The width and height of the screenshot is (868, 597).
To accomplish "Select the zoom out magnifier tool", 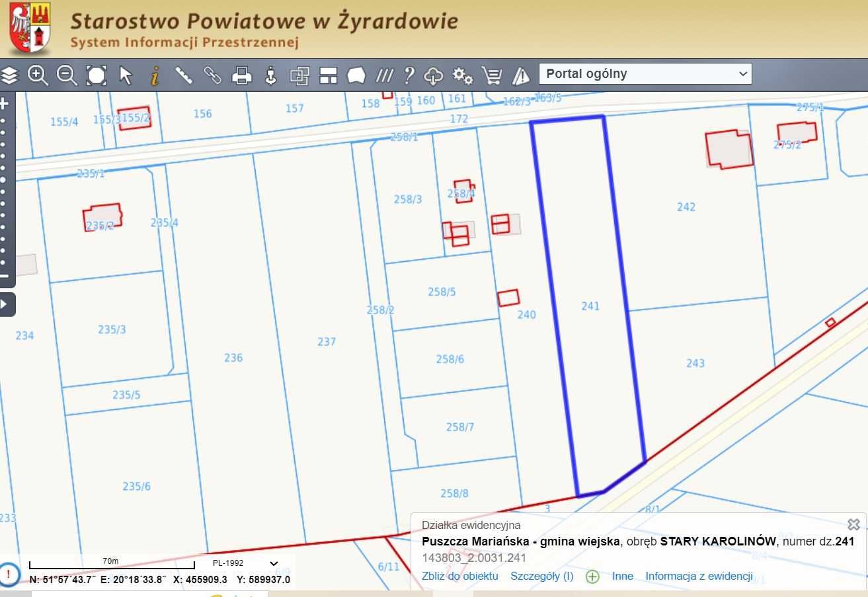I will coord(67,75).
